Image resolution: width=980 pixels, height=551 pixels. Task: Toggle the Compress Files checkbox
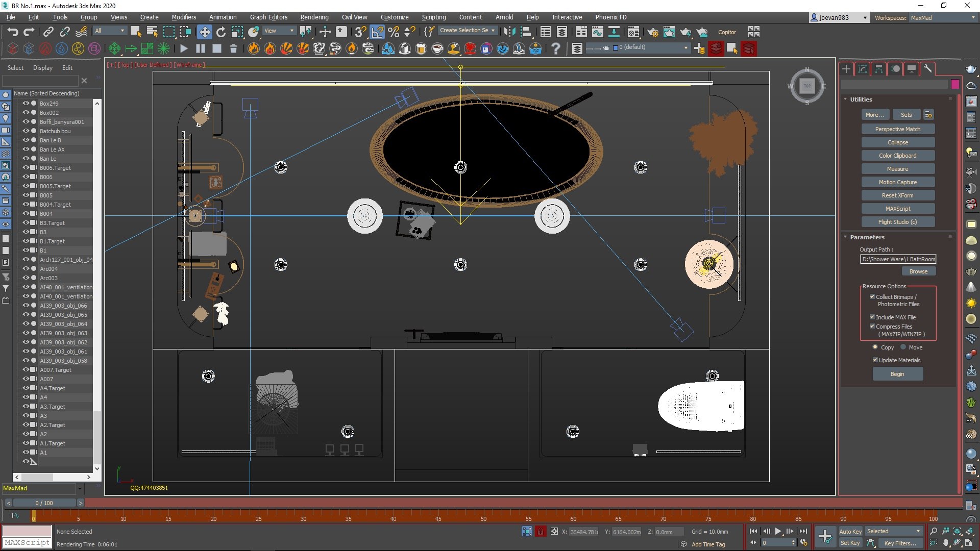[x=872, y=326]
